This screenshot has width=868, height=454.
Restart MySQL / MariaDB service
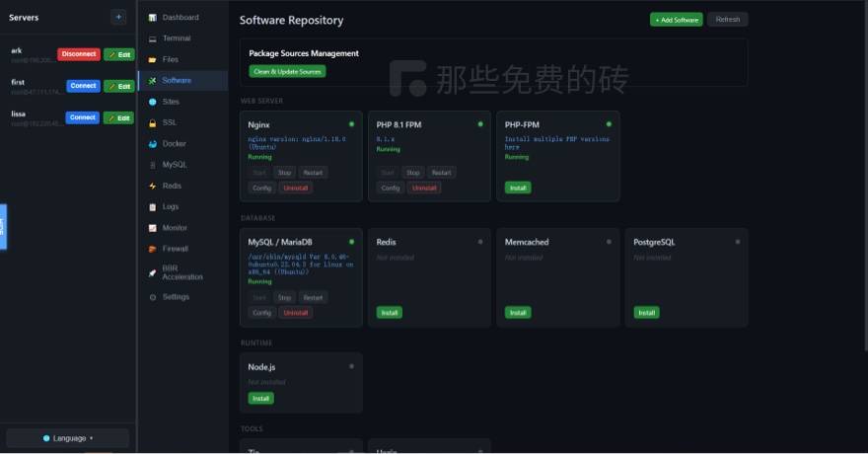tap(313, 298)
